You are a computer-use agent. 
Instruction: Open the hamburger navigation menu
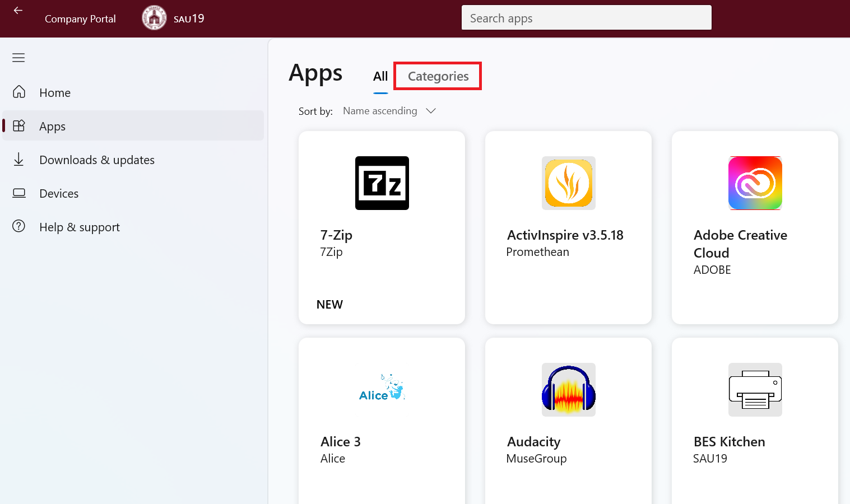tap(18, 58)
